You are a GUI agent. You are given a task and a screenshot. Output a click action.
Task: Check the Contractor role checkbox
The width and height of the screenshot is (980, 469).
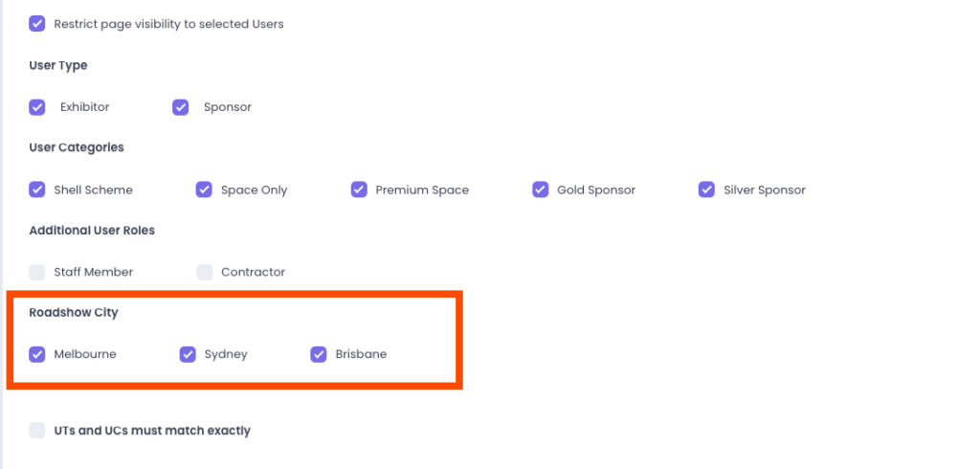(205, 272)
